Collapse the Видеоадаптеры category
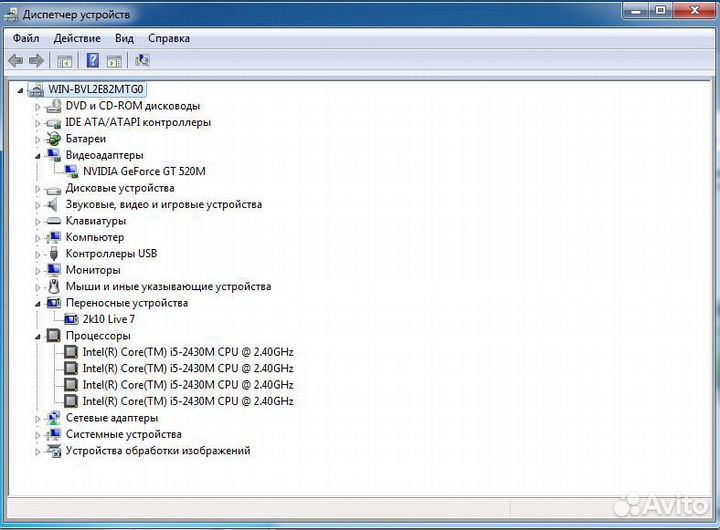The width and height of the screenshot is (720, 530). 38,156
